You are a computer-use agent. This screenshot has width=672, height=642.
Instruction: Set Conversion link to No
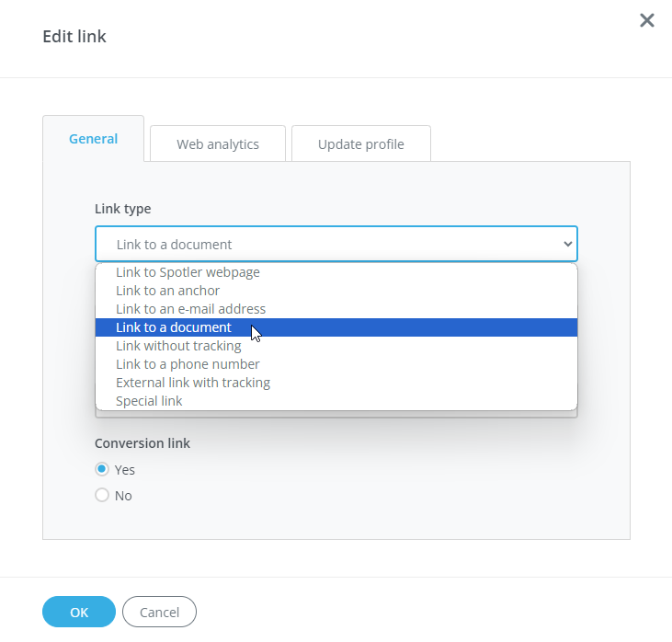[x=102, y=495]
